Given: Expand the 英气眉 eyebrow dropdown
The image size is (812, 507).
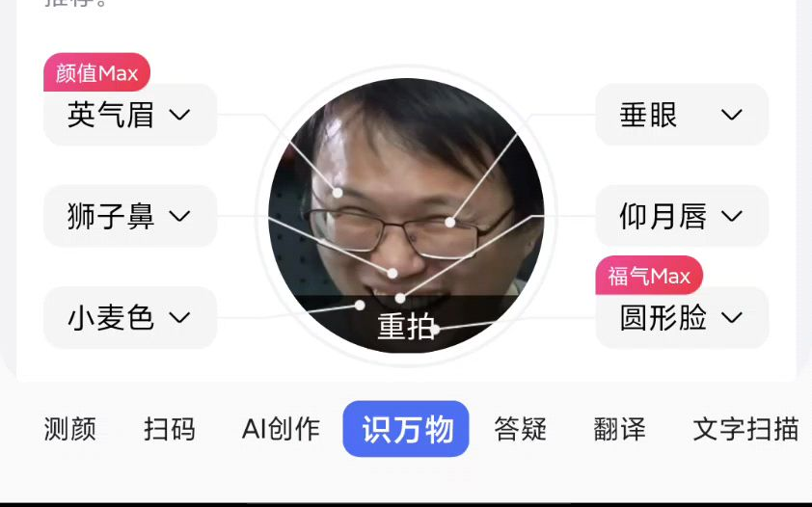Looking at the screenshot, I should pyautogui.click(x=130, y=115).
